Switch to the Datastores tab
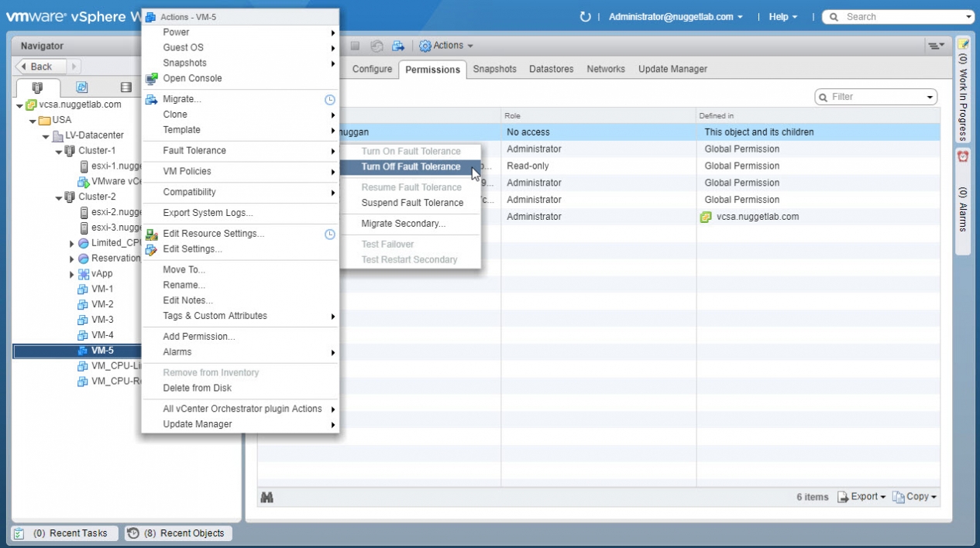The image size is (980, 548). click(551, 69)
